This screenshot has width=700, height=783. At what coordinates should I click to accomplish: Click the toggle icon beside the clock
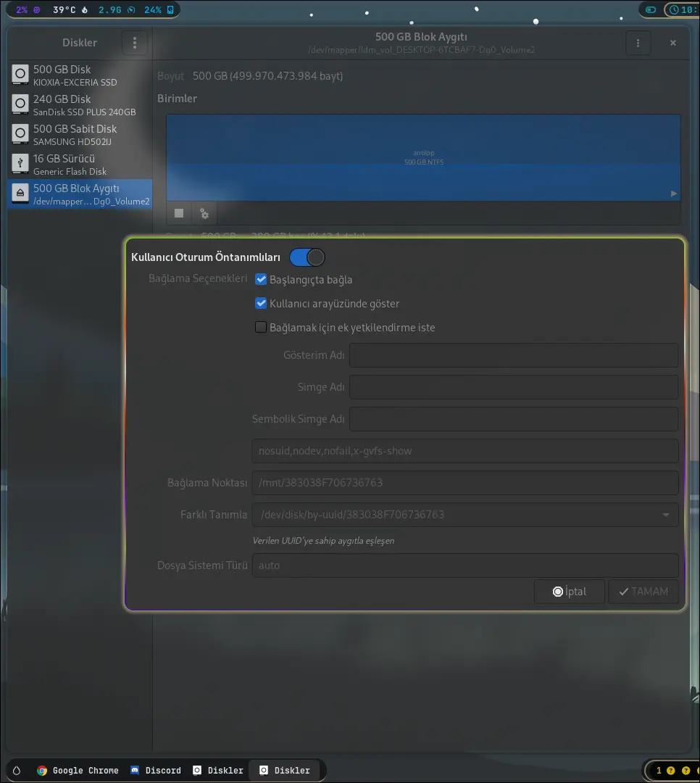(650, 9)
